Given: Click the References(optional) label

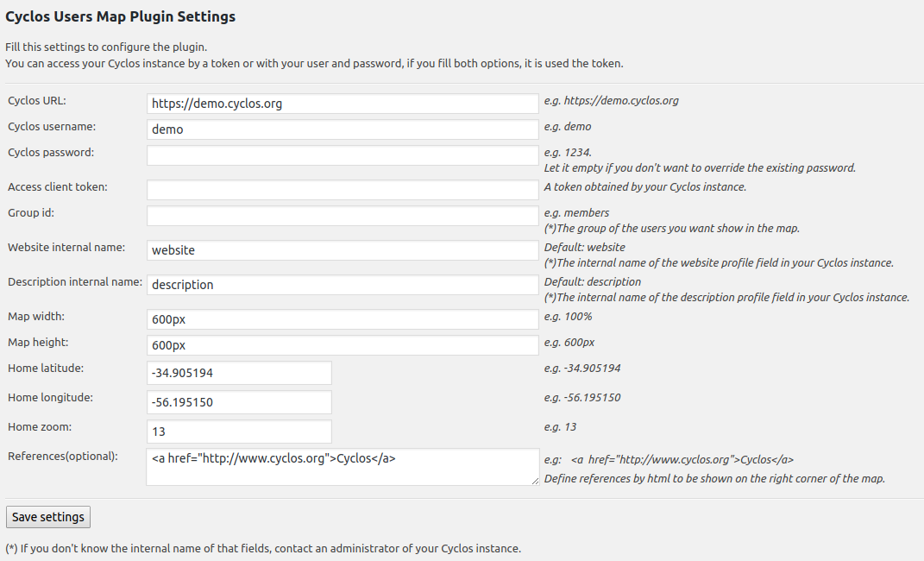Looking at the screenshot, I should tap(62, 456).
